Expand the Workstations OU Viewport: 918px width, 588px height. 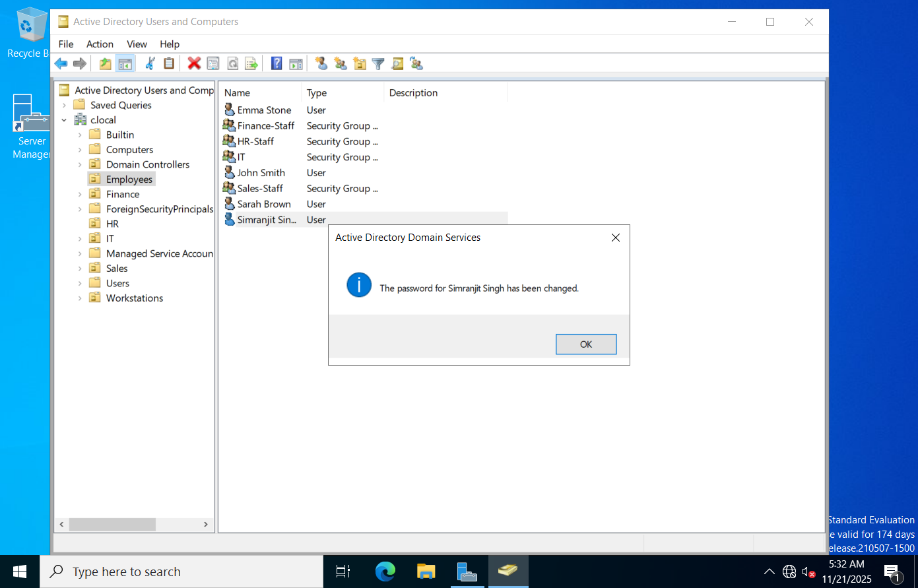click(x=80, y=298)
